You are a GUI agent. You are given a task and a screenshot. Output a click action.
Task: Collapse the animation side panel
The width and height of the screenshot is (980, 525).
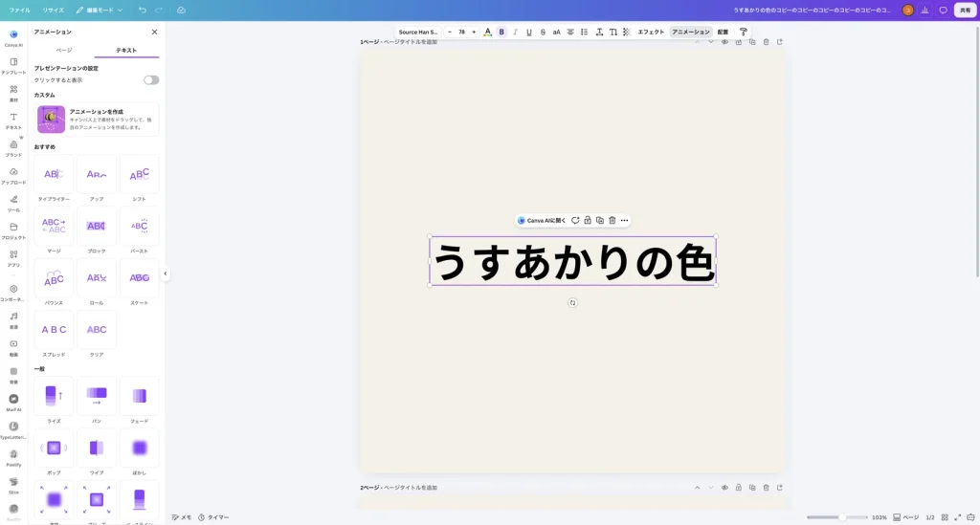[x=165, y=273]
